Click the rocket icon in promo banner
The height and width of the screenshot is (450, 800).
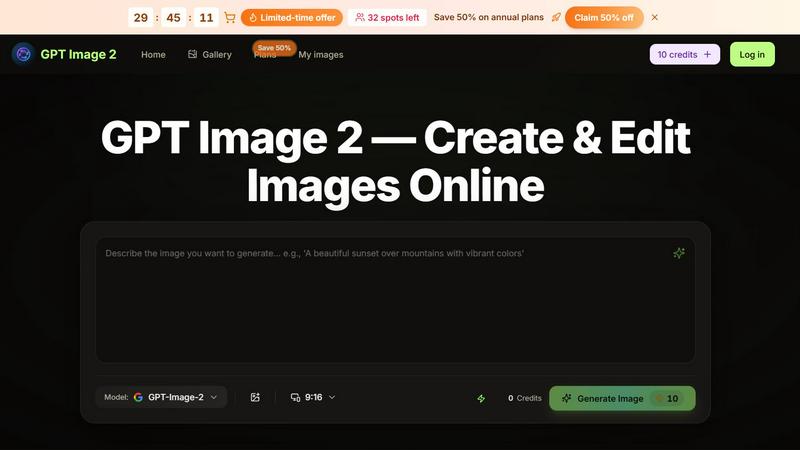[x=556, y=17]
